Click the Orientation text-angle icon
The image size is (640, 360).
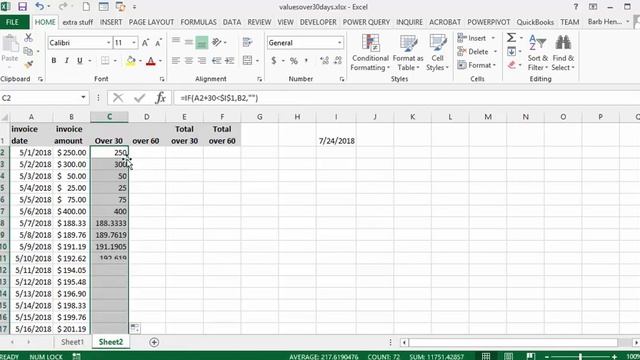[217, 42]
